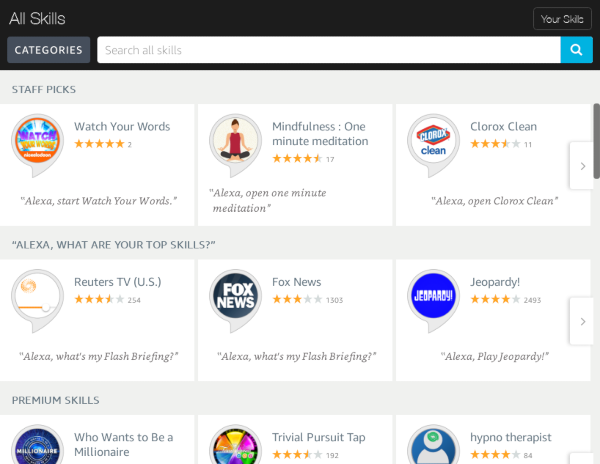Open the Jeopardy! skill icon
This screenshot has width=600, height=464.
pyautogui.click(x=433, y=301)
